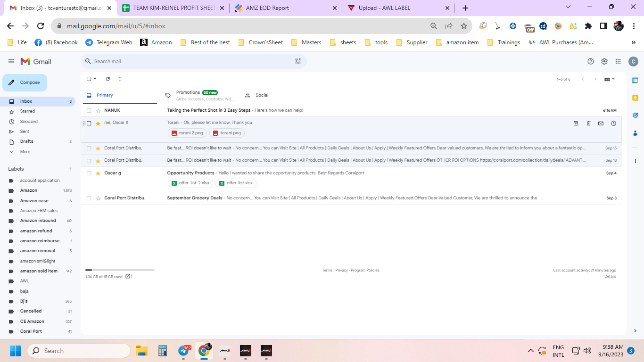This screenshot has height=362, width=644.
Task: Open Gmail settings gear
Action: pyautogui.click(x=604, y=61)
